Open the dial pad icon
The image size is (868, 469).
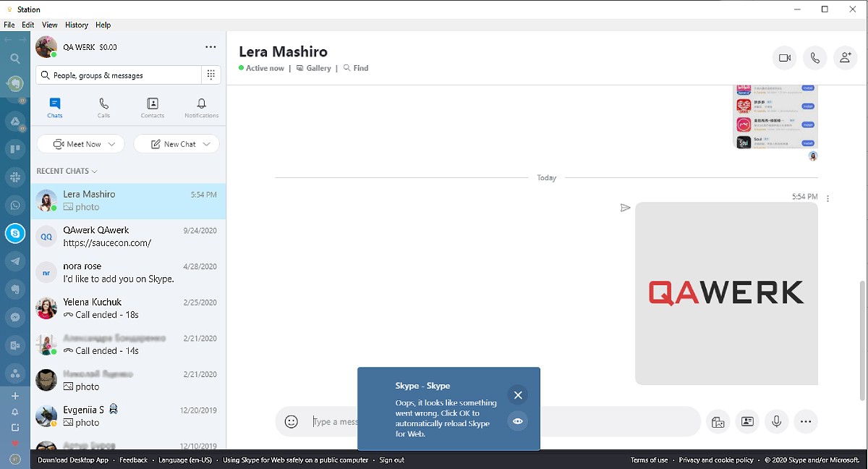point(210,75)
